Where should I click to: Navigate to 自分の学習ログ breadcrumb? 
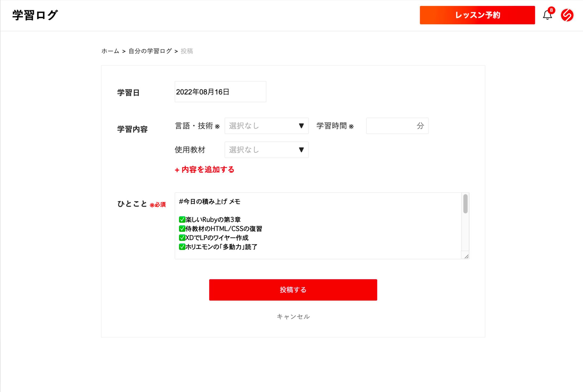coord(150,51)
